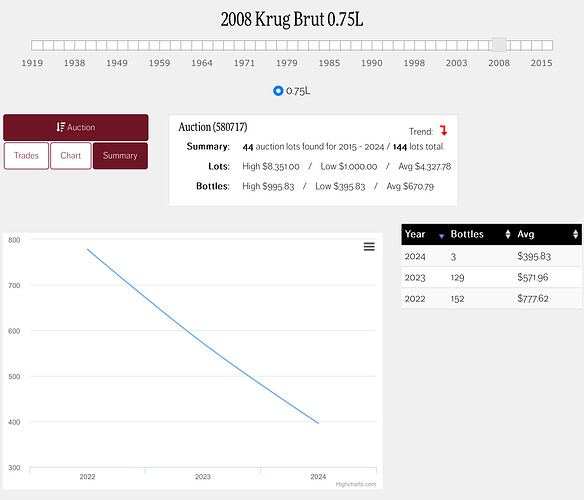Open the chart hamburger context menu
Screen dimensions: 584x500
tap(369, 247)
